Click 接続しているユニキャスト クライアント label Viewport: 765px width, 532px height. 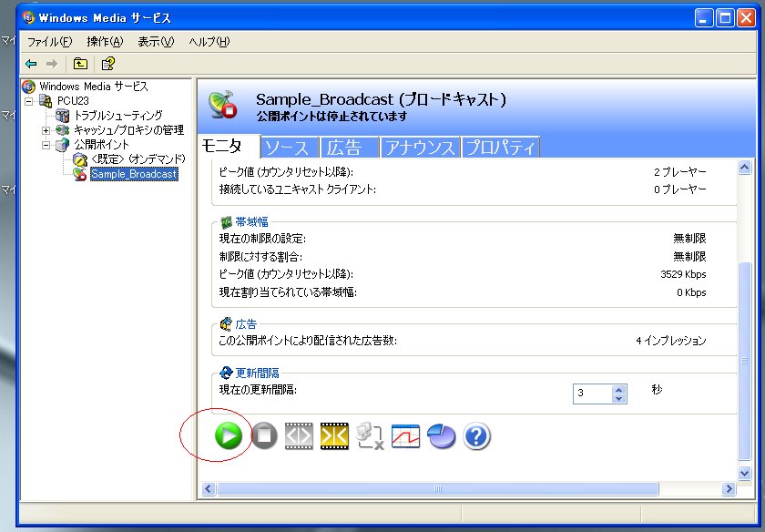pos(298,189)
